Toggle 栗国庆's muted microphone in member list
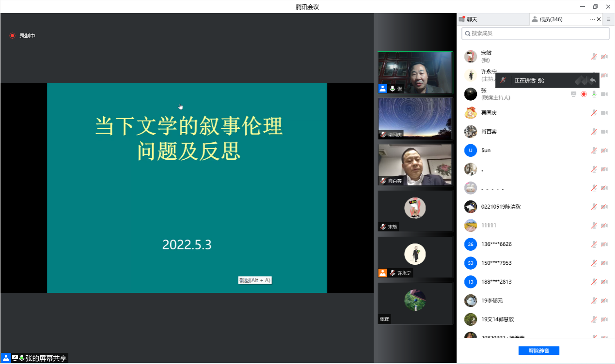The image size is (615, 364). 594,113
